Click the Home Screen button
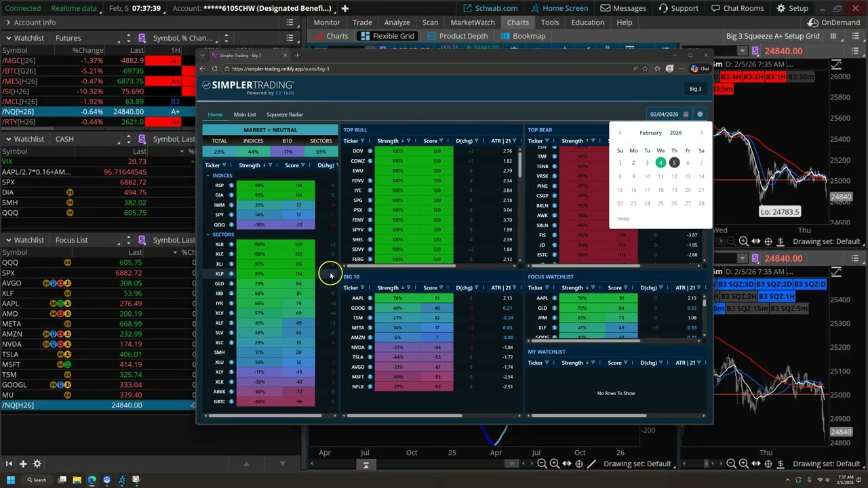This screenshot has height=488, width=868. 559,8
